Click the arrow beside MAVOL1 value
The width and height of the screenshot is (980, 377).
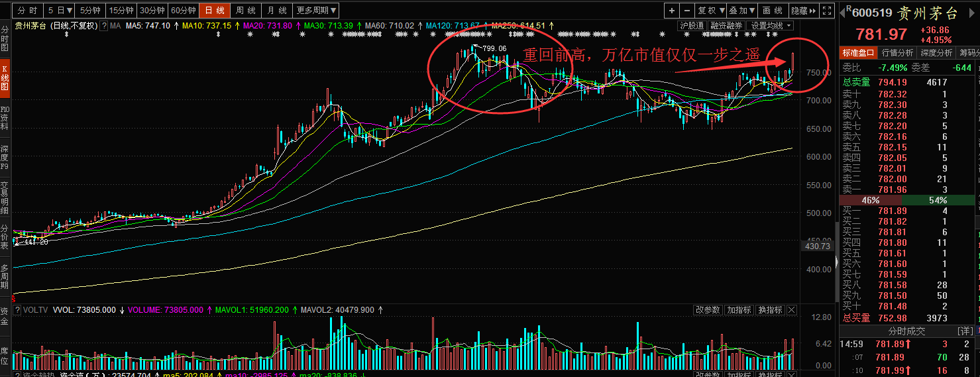point(294,310)
